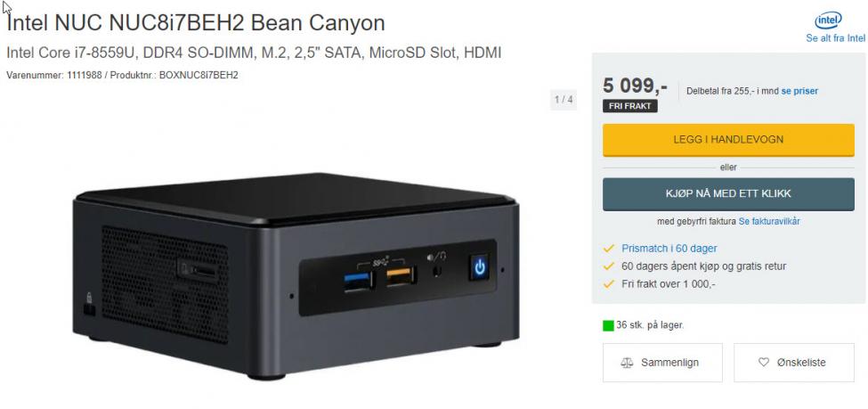
Task: Click the checkmark beside 60 dagers åpent kjøp
Action: 609,266
